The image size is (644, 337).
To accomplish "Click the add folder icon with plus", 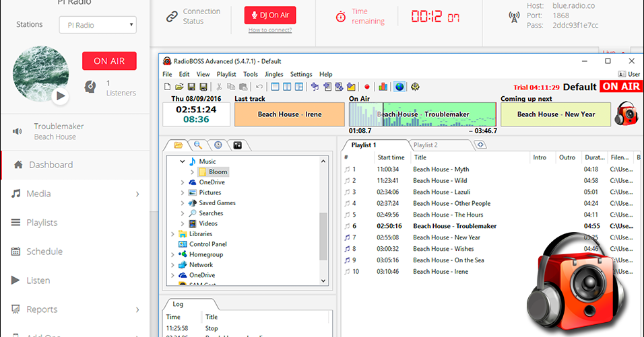I will [x=351, y=87].
